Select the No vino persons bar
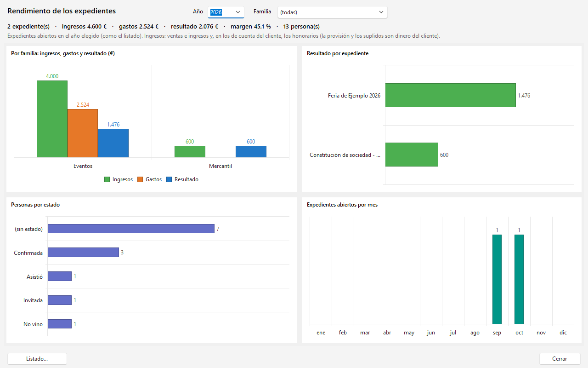 (60, 324)
